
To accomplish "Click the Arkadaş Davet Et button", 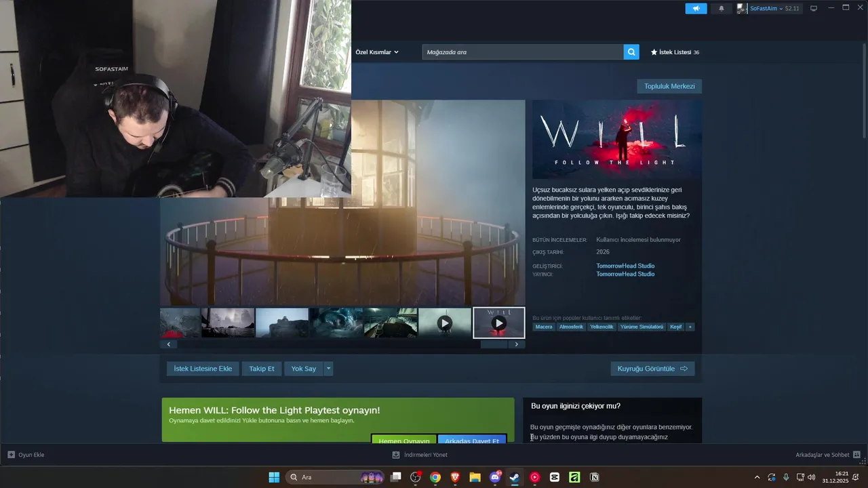I will click(472, 439).
